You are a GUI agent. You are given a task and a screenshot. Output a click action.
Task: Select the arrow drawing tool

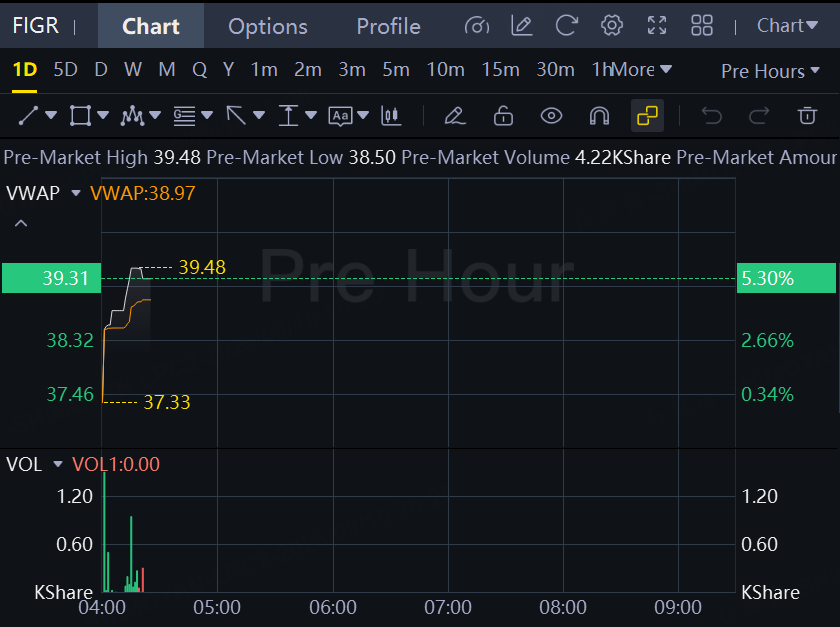pos(236,115)
